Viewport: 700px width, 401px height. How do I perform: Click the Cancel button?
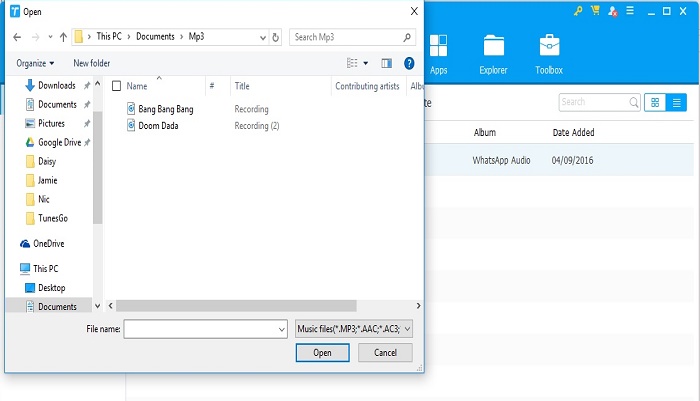point(385,353)
